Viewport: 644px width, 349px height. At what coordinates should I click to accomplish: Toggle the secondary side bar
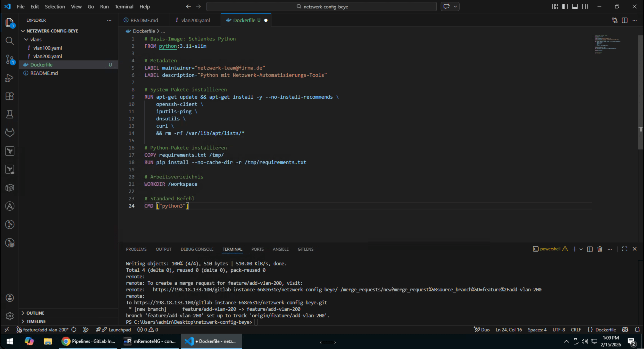coord(585,6)
